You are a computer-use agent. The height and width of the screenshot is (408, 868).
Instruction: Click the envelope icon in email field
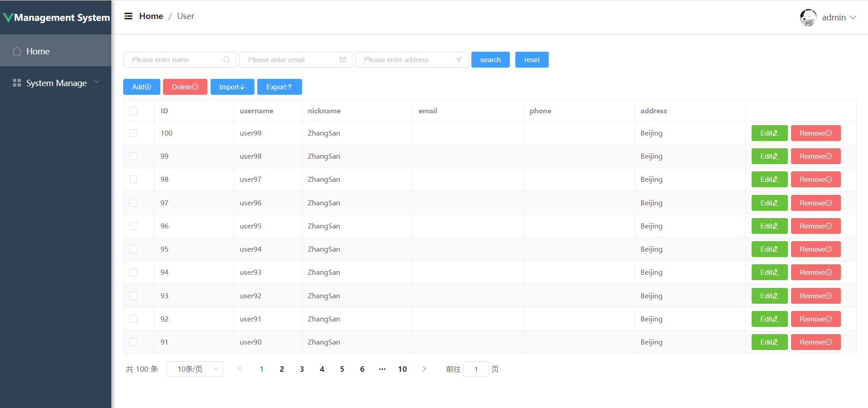[x=342, y=60]
